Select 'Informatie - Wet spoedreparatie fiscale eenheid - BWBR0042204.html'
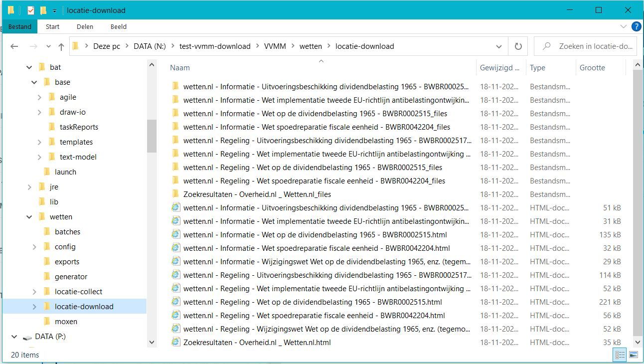The image size is (644, 364). coord(317,248)
